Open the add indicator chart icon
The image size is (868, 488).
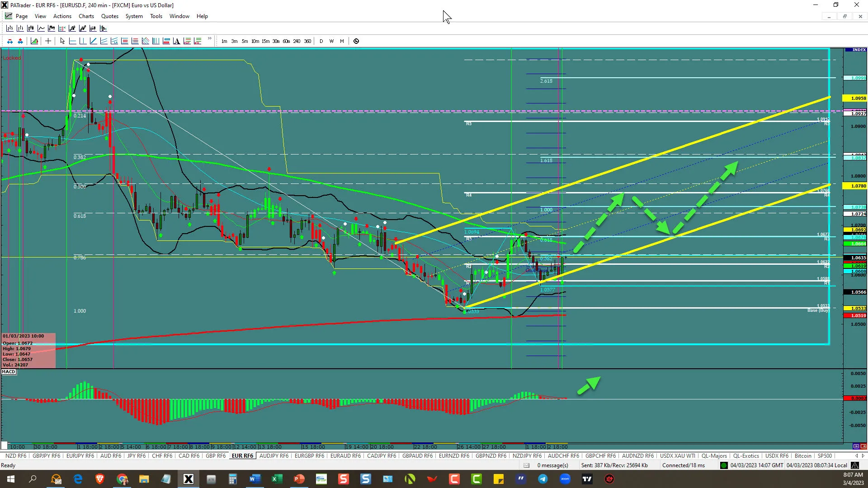[34, 41]
